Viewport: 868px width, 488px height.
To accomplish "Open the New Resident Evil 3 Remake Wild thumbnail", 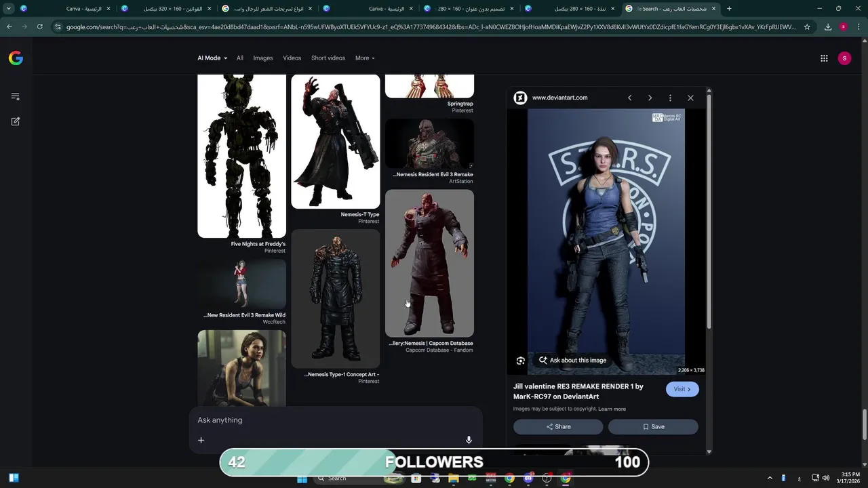I will point(241,283).
